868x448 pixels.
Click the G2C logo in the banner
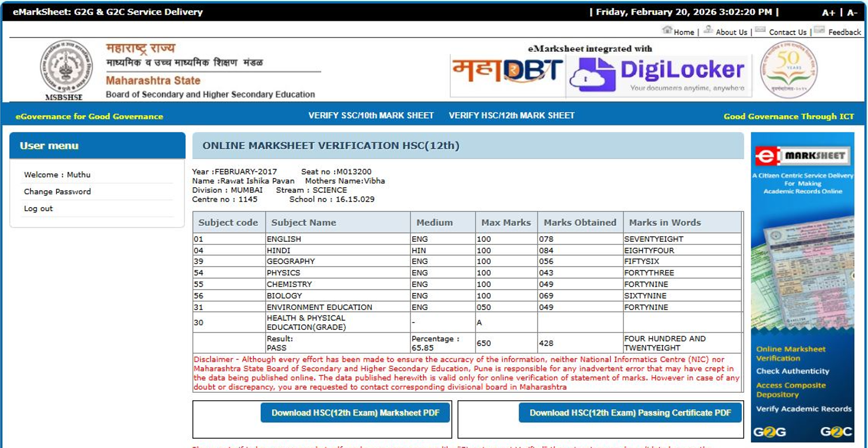pos(836,432)
